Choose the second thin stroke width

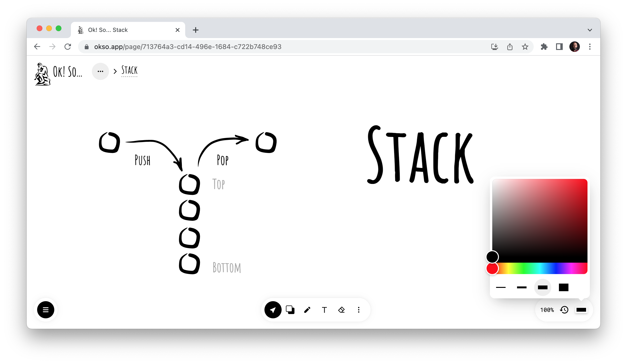522,287
